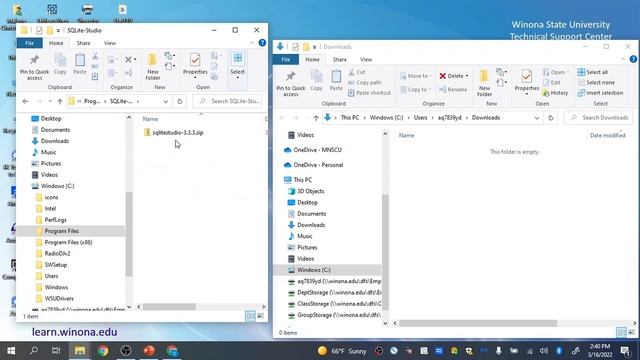Click Date modified column header
The image size is (640, 360).
[608, 136]
